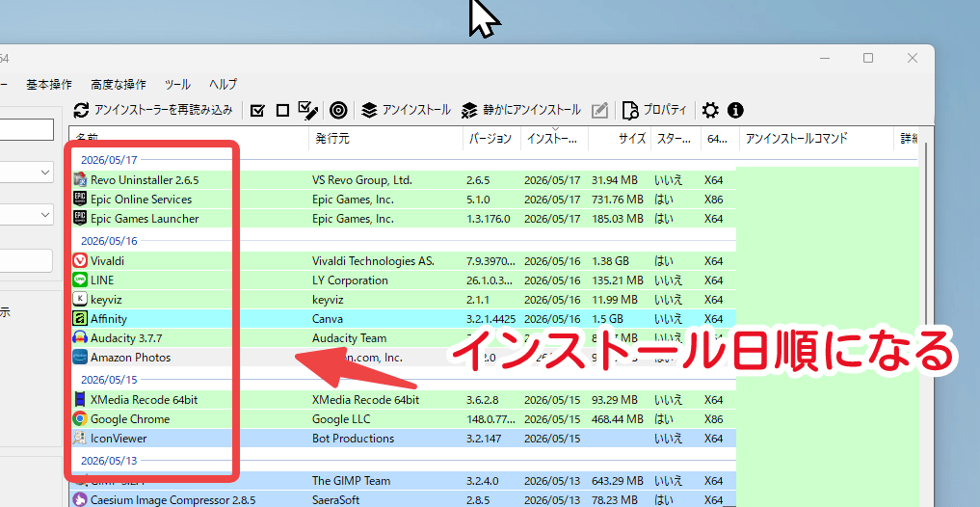Viewport: 980px width, 507px height.
Task: Select the Epic Games Launcher name
Action: pos(145,219)
